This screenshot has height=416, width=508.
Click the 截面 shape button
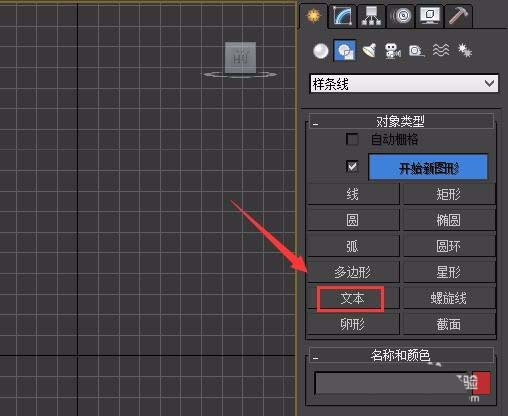point(449,324)
